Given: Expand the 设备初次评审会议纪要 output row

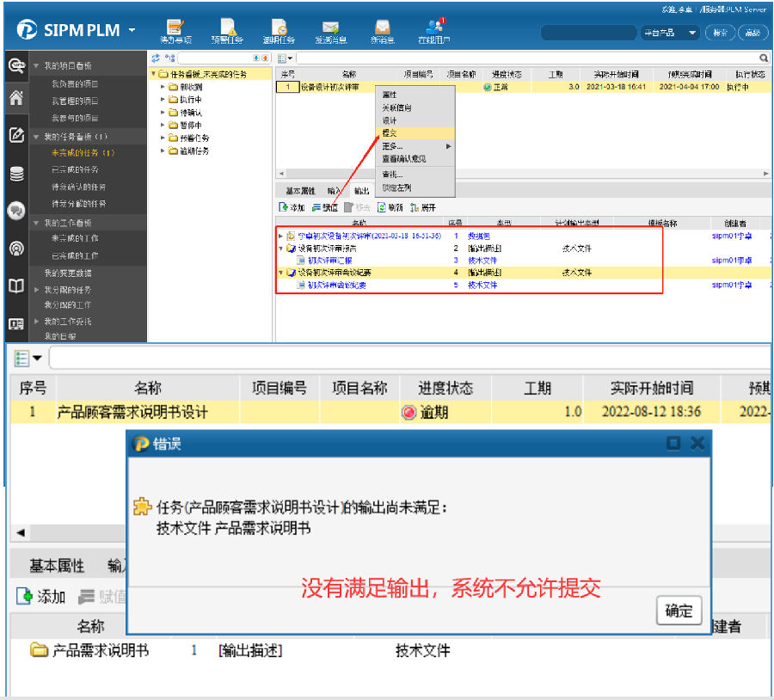Looking at the screenshot, I should pyautogui.click(x=280, y=273).
